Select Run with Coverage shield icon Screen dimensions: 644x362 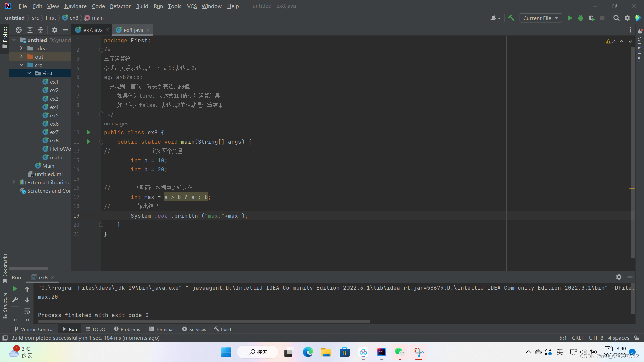591,18
